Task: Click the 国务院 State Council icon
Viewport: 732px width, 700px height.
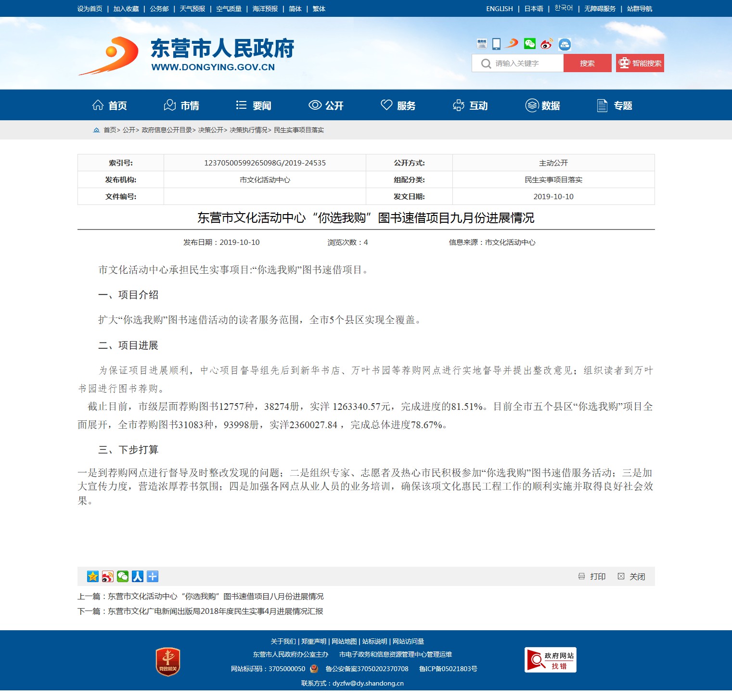Action: [482, 44]
